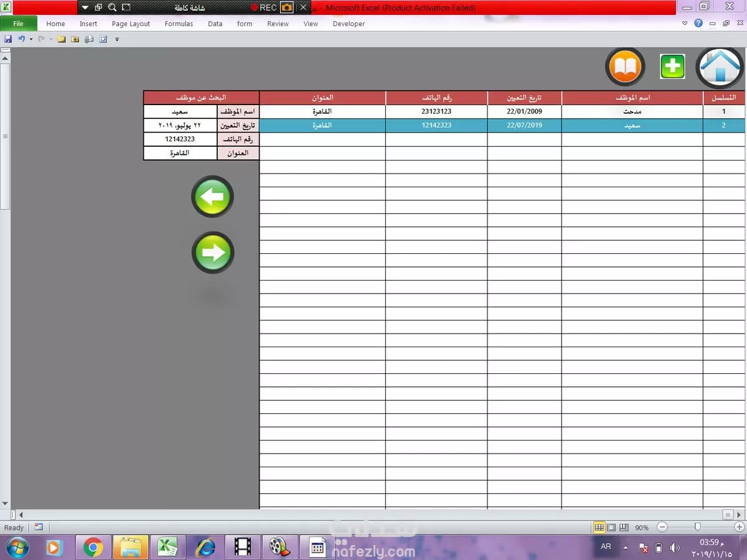Open the Developer tab
Image resolution: width=747 pixels, height=560 pixels.
pos(349,24)
